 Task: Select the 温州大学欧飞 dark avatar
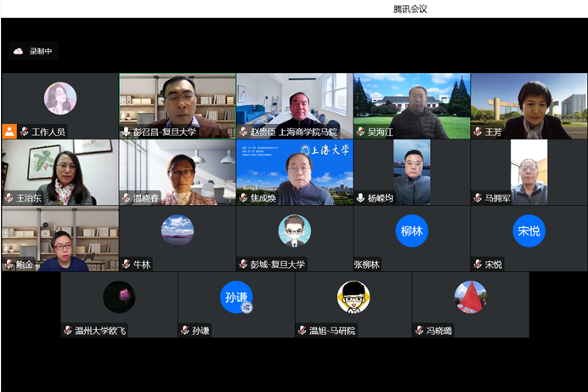(119, 297)
